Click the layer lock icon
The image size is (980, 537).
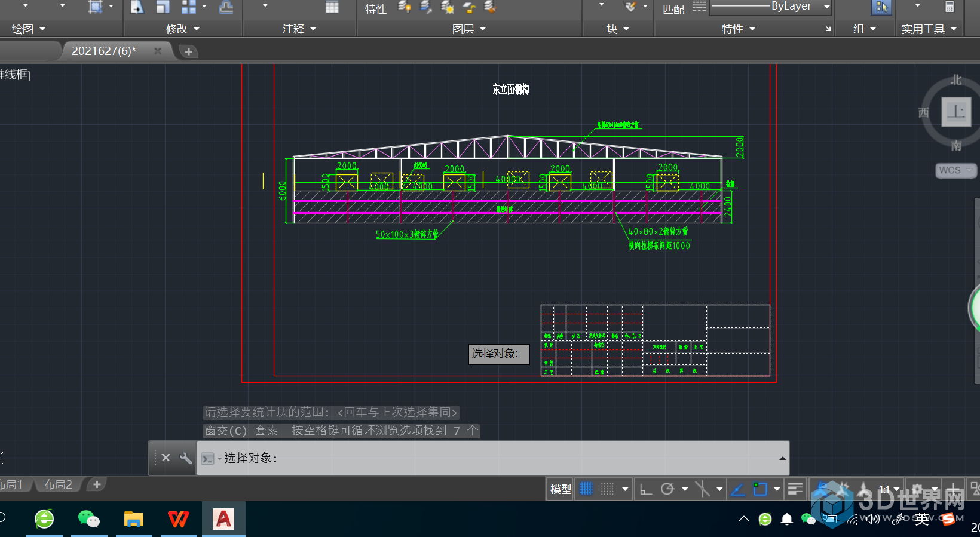click(x=469, y=7)
